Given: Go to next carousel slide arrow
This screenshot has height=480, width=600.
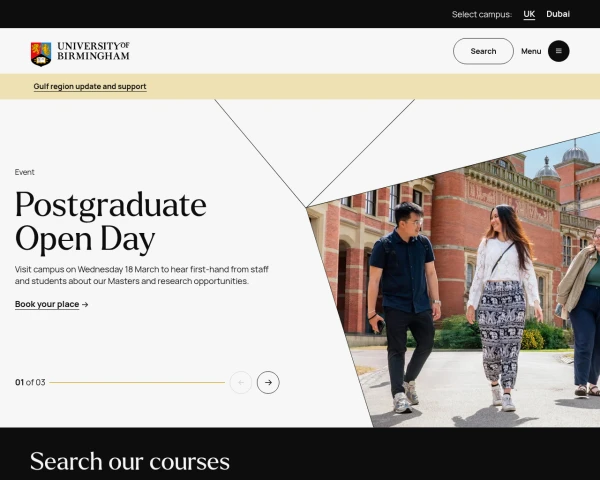Looking at the screenshot, I should tap(268, 382).
